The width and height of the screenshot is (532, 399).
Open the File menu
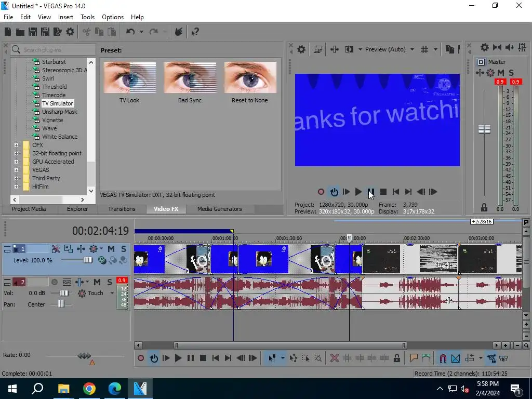point(8,17)
